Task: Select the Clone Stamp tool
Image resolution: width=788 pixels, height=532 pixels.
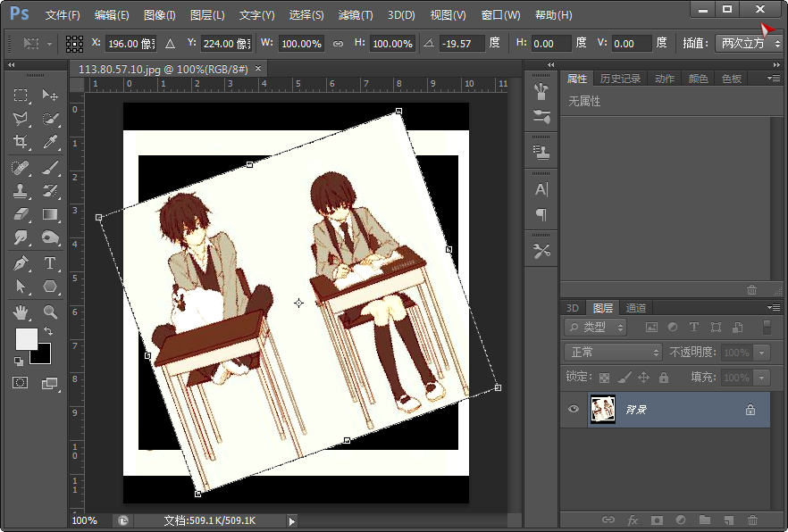Action: click(20, 191)
